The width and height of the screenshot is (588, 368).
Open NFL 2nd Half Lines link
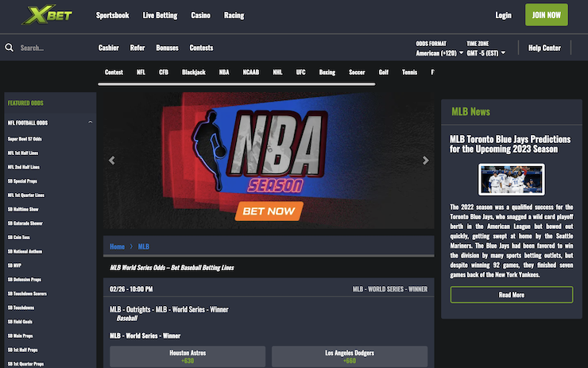click(x=24, y=167)
